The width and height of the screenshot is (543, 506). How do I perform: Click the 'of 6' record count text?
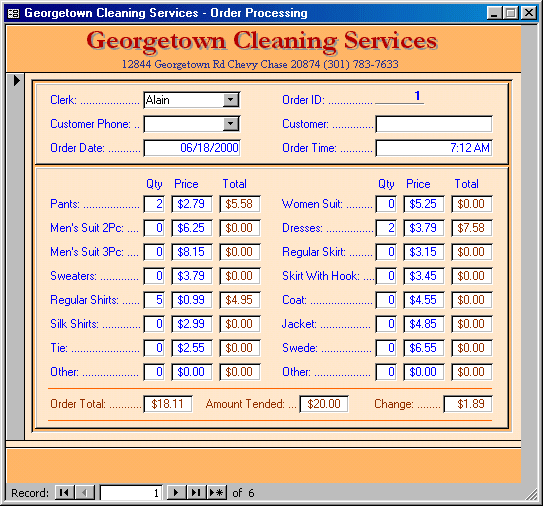point(243,493)
